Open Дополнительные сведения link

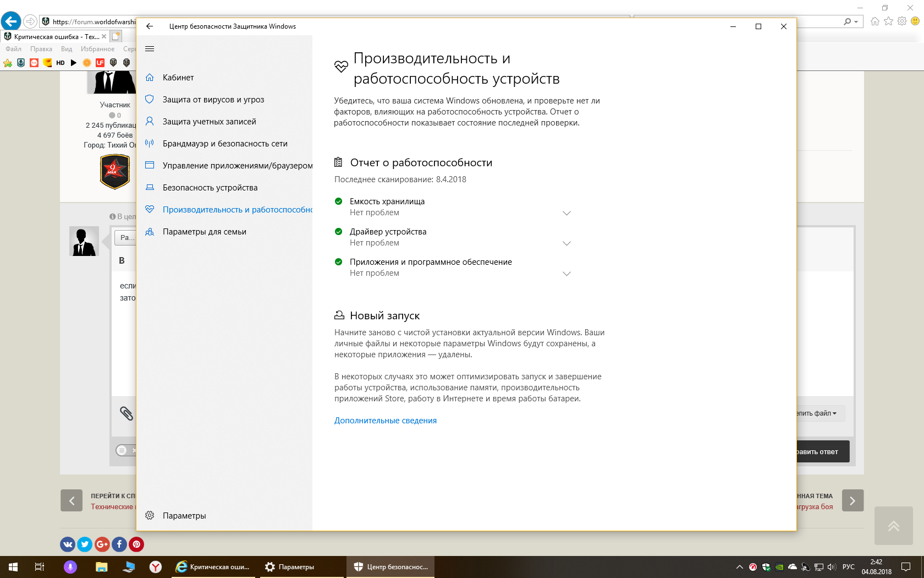(x=386, y=421)
